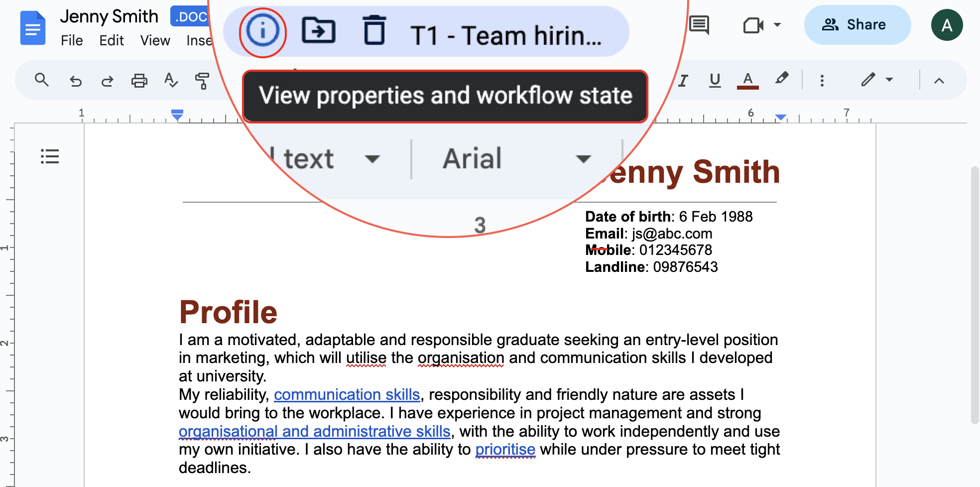Open the text color picker
Image resolution: width=980 pixels, height=487 pixels.
747,80
